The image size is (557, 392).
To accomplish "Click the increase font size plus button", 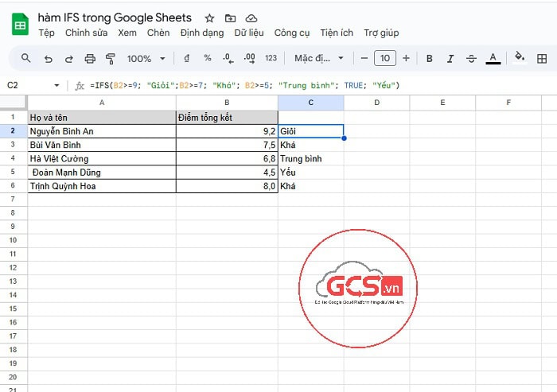I will pos(406,58).
